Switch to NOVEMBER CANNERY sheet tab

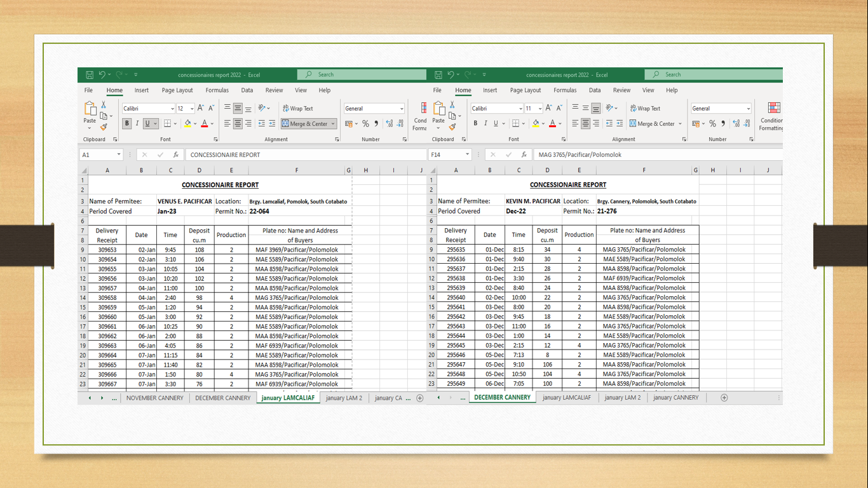(154, 398)
